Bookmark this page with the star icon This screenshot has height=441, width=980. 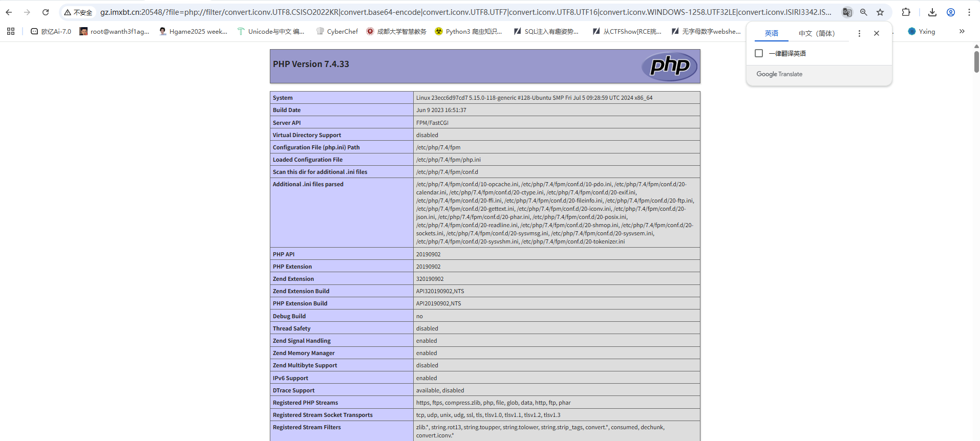[x=880, y=12]
